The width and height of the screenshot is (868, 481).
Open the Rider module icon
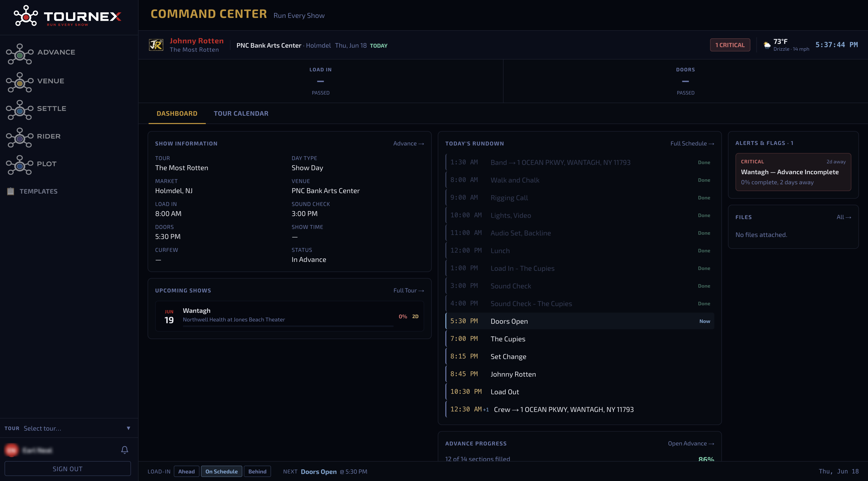[20, 138]
